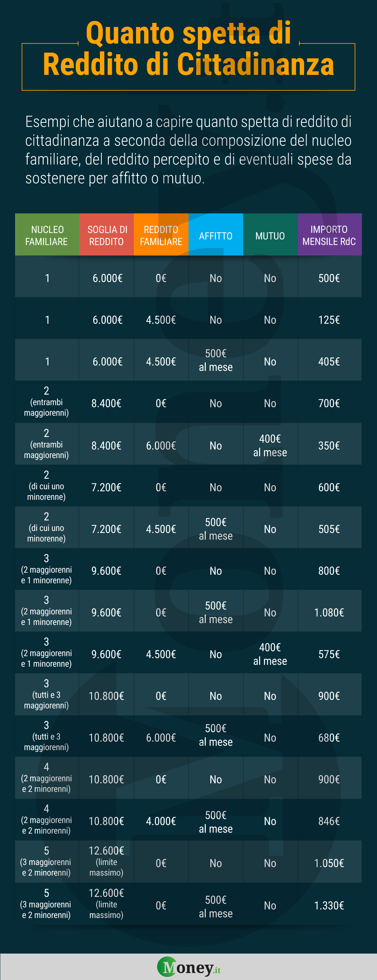This screenshot has width=377, height=980.
Task: Click the title Quanto spetta di Reddito di Cittadinanza
Action: (x=188, y=49)
